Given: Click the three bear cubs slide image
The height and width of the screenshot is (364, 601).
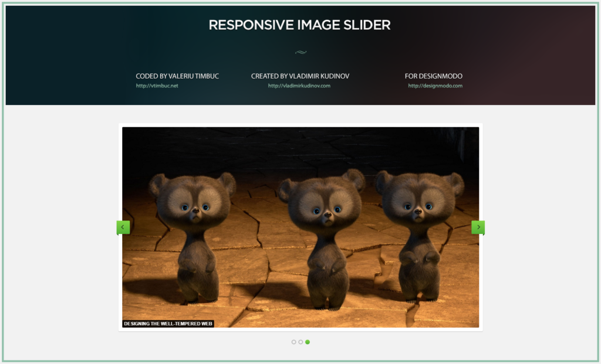Looking at the screenshot, I should coord(300,227).
